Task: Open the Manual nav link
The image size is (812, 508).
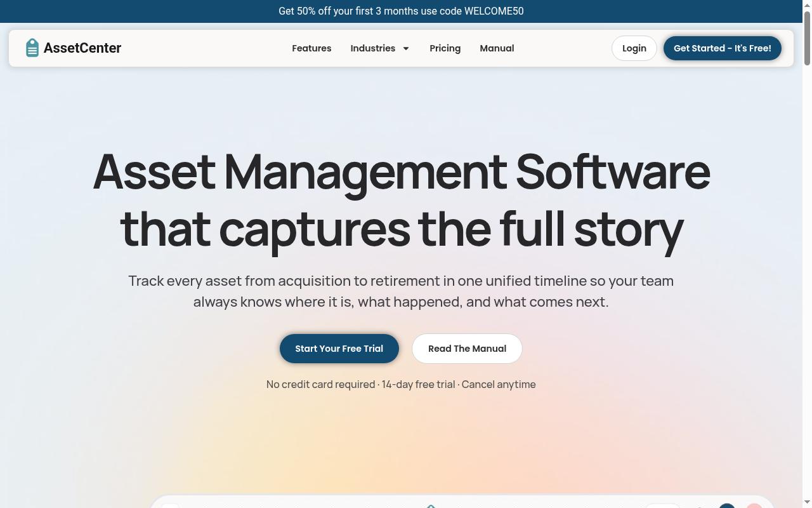Action: [497, 48]
